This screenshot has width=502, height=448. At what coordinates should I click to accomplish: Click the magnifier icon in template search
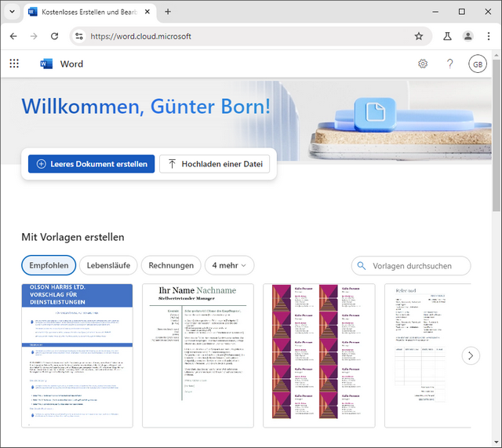click(362, 266)
